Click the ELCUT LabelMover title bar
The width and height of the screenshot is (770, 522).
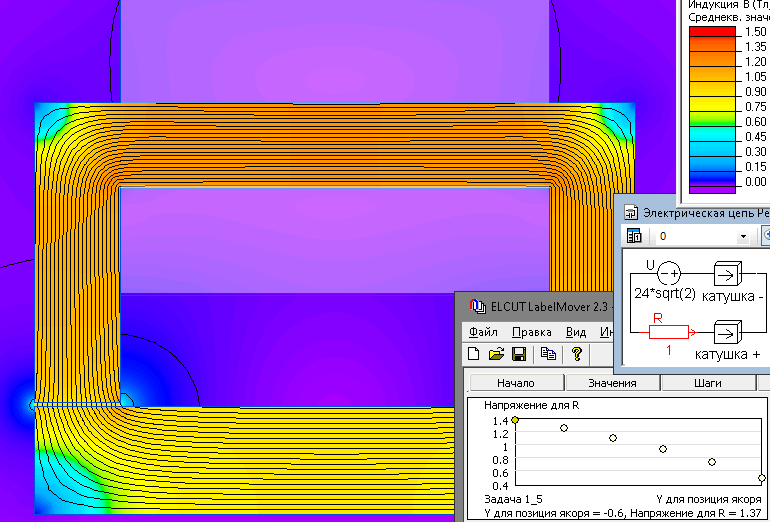[540, 305]
